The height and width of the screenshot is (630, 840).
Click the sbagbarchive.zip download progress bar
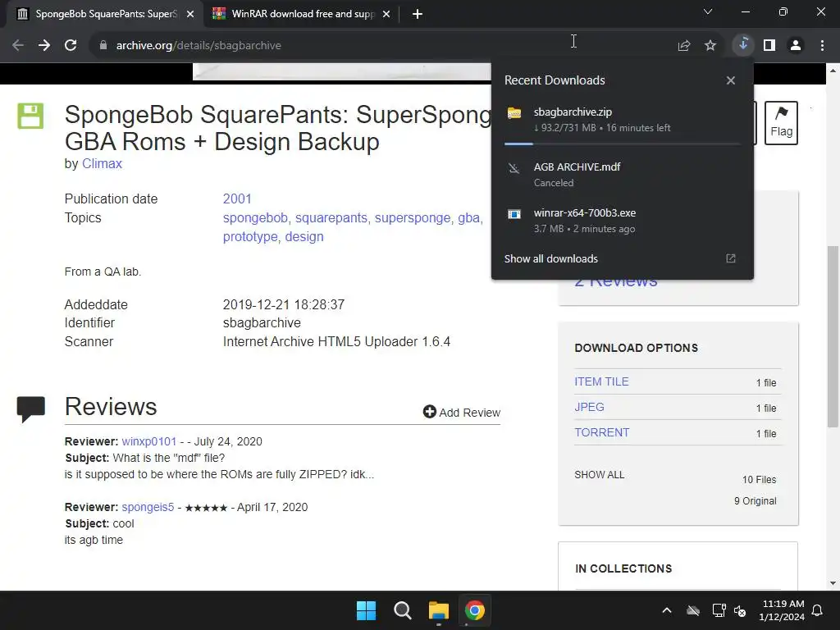pyautogui.click(x=622, y=144)
